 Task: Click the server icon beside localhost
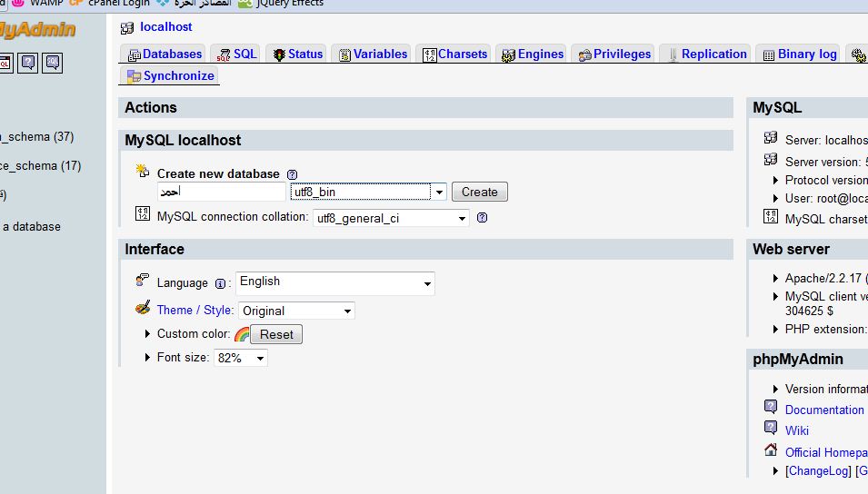coord(127,27)
